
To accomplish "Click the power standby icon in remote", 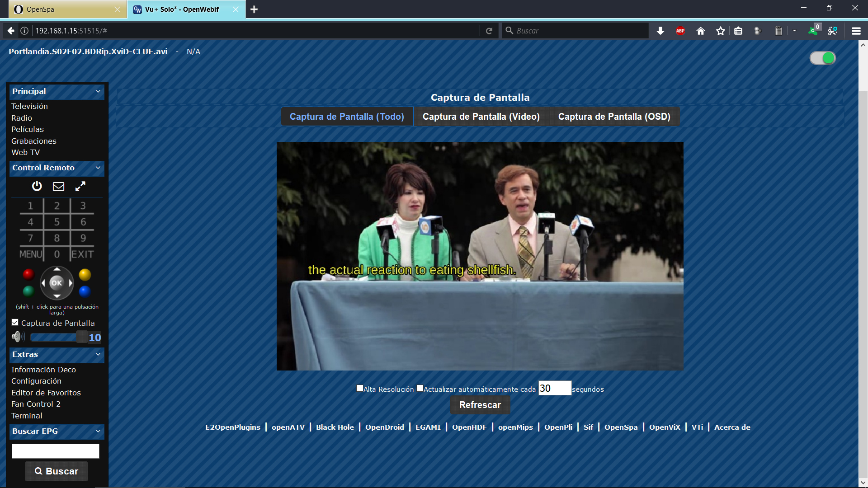I will point(37,186).
